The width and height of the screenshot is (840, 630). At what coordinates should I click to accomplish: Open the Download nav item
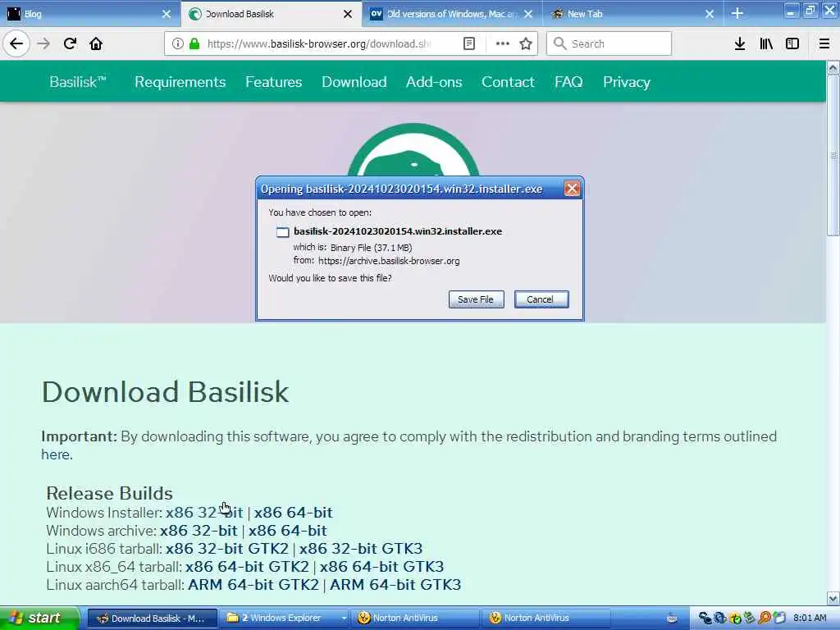point(354,82)
